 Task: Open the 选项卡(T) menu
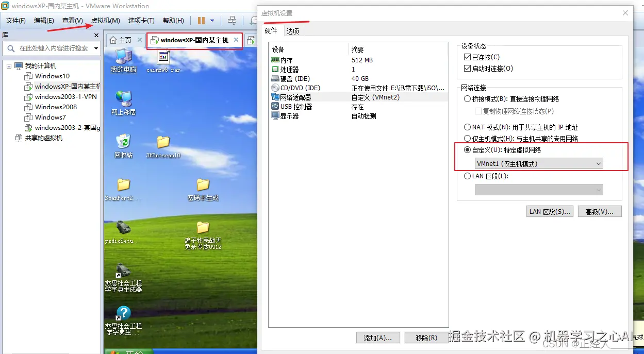point(141,21)
